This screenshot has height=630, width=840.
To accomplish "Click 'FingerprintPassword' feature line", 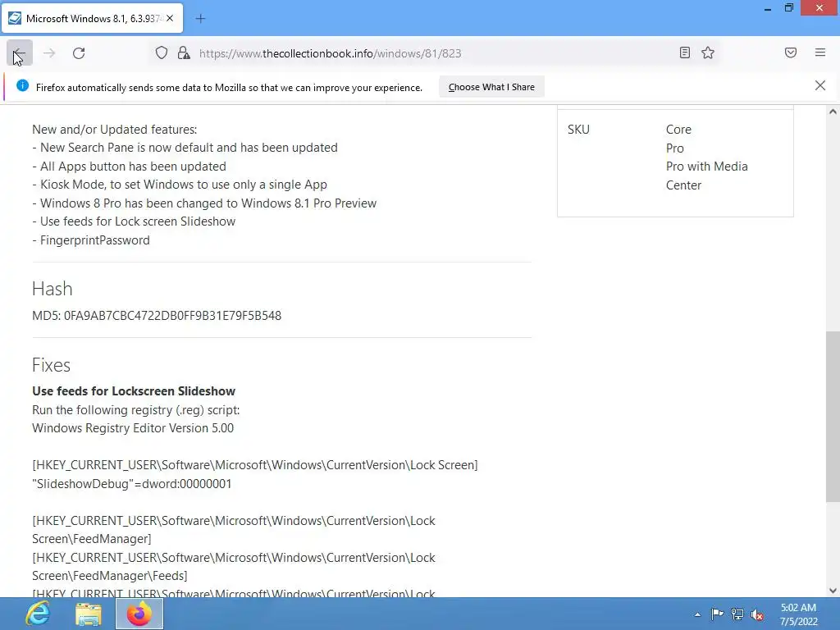I will 90,240.
